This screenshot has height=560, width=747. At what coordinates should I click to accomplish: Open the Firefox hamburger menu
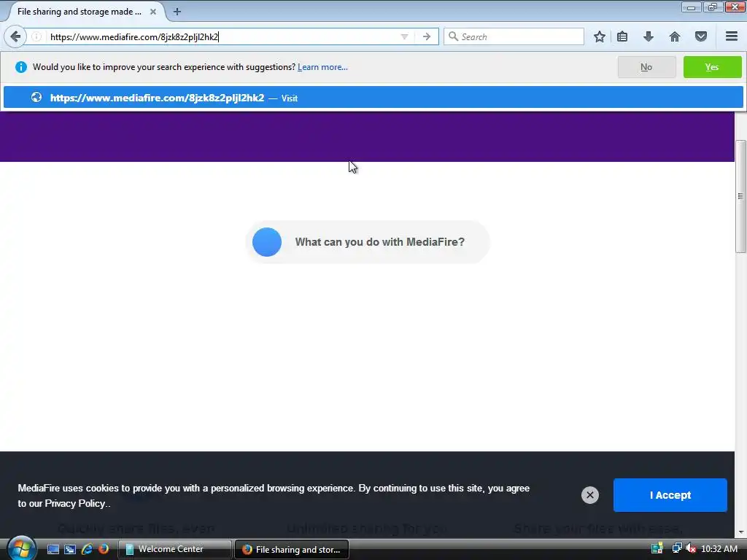[732, 36]
